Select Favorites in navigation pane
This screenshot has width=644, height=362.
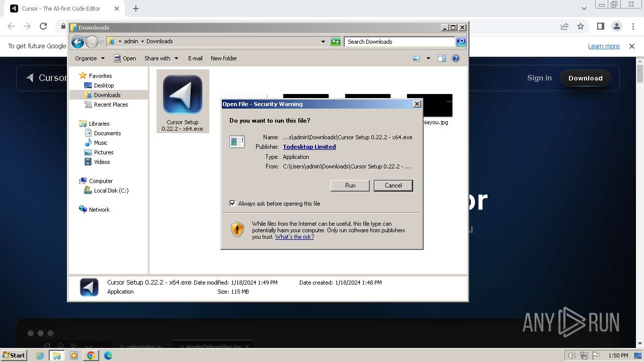pos(100,76)
